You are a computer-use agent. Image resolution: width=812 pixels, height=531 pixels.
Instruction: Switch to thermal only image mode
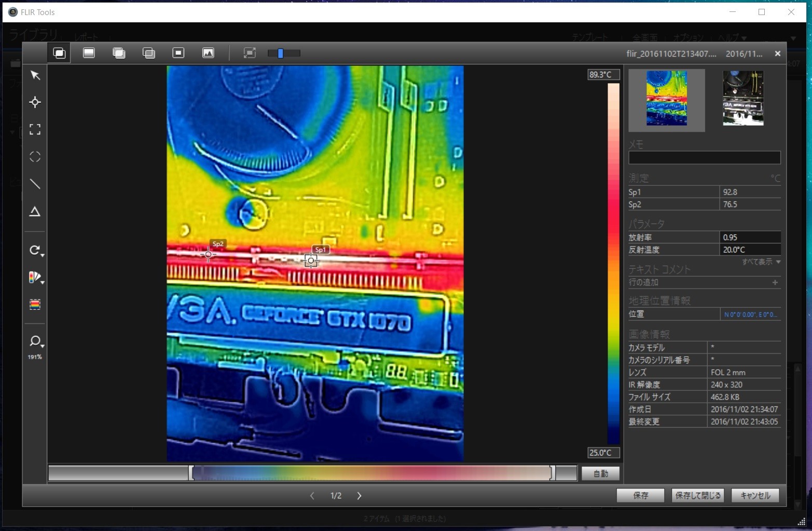[x=89, y=53]
